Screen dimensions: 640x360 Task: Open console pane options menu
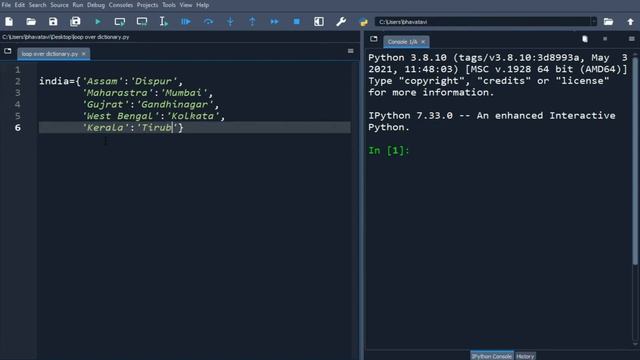coord(631,39)
